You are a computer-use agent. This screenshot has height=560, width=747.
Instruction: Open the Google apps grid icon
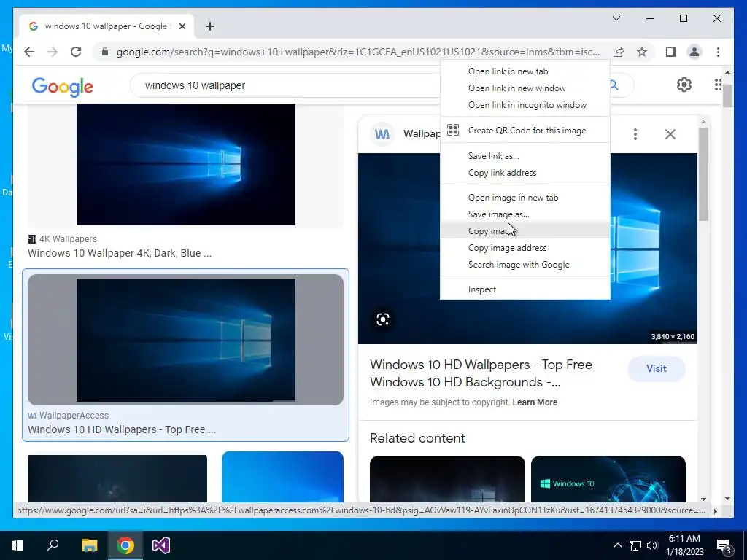[x=718, y=85]
